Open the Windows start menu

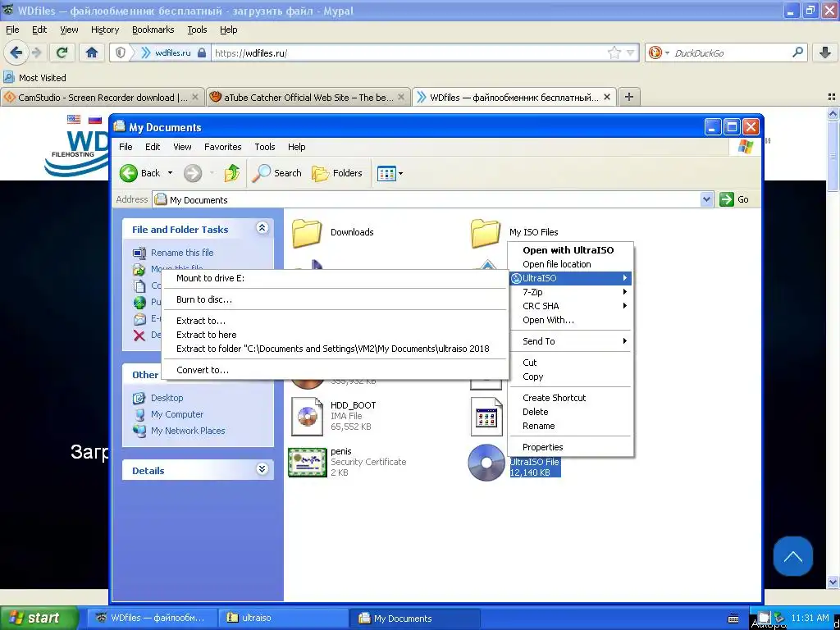39,618
